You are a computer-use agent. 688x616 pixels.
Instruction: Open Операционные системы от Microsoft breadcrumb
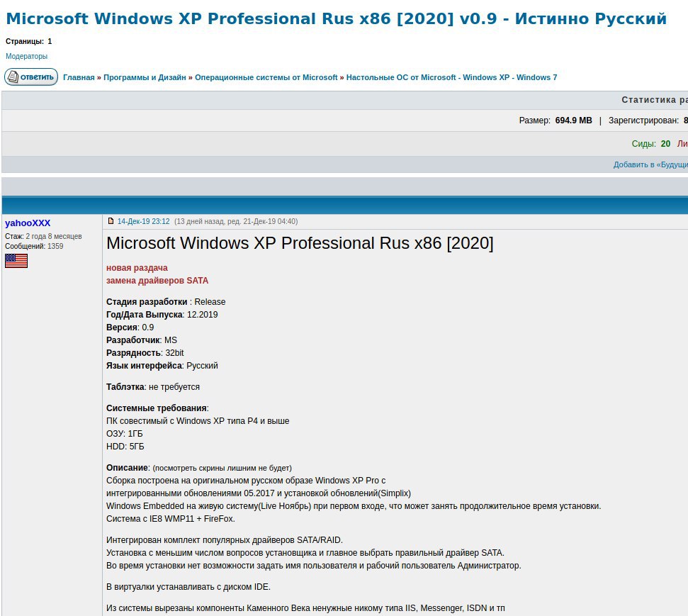coord(266,77)
